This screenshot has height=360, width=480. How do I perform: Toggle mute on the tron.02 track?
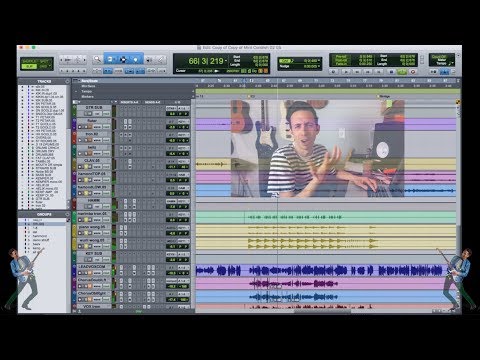tap(90, 140)
